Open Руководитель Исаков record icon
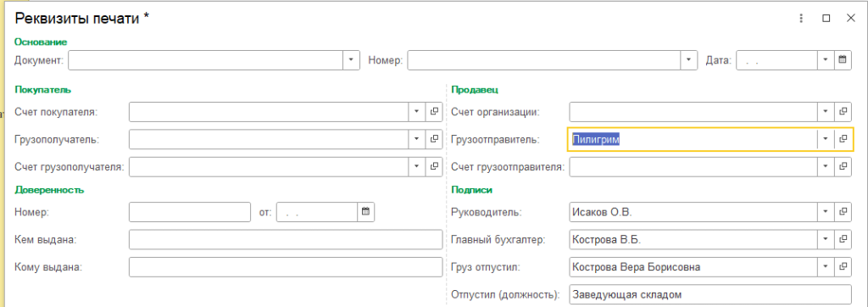Screen dimensions: 868x307 (843, 211)
